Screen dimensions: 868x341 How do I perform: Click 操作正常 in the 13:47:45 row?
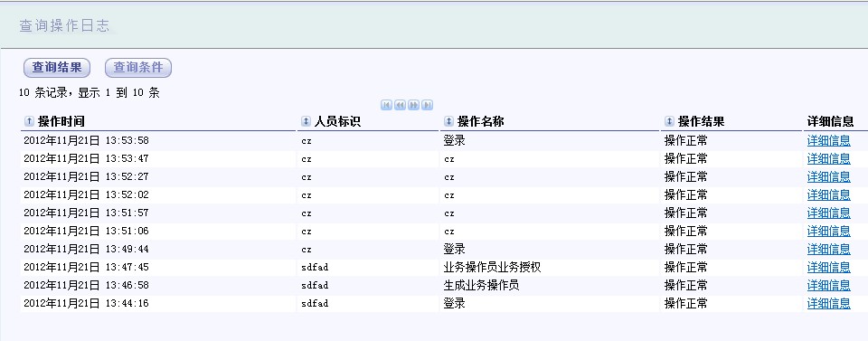pos(686,268)
